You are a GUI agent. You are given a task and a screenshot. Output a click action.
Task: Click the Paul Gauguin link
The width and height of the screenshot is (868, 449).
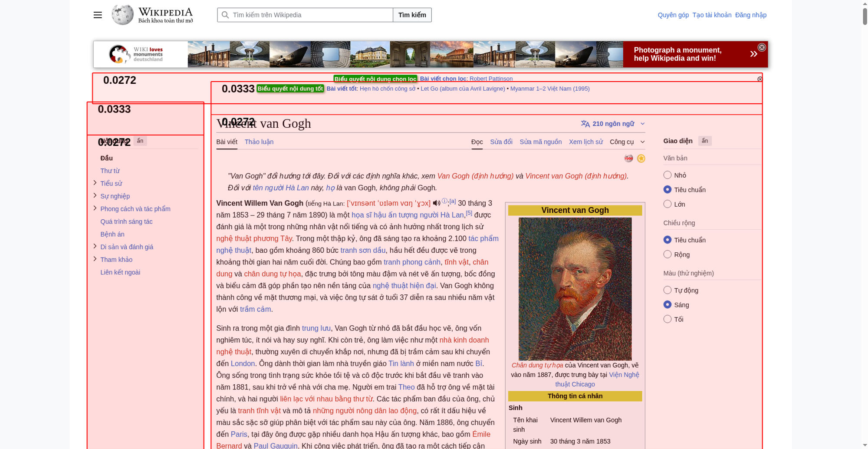[276, 446]
